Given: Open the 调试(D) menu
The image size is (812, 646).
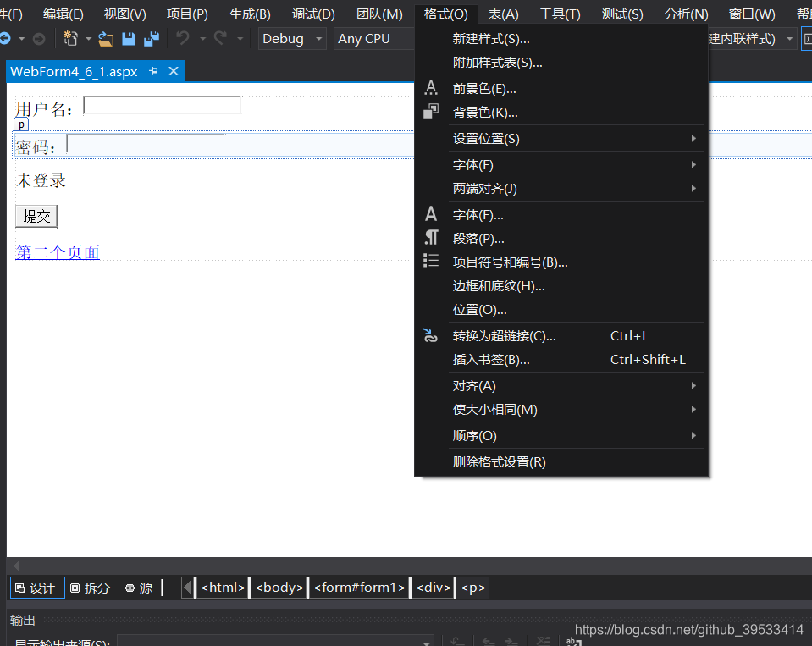Looking at the screenshot, I should pyautogui.click(x=313, y=14).
